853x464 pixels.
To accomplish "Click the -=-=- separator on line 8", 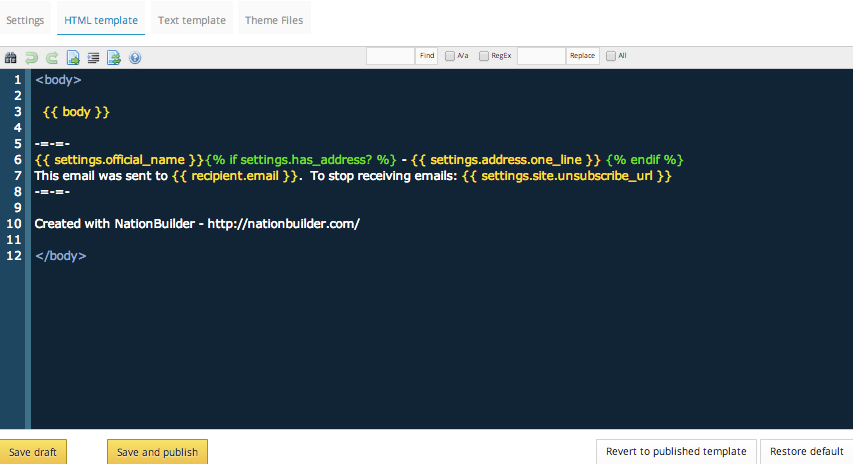I will [52, 192].
